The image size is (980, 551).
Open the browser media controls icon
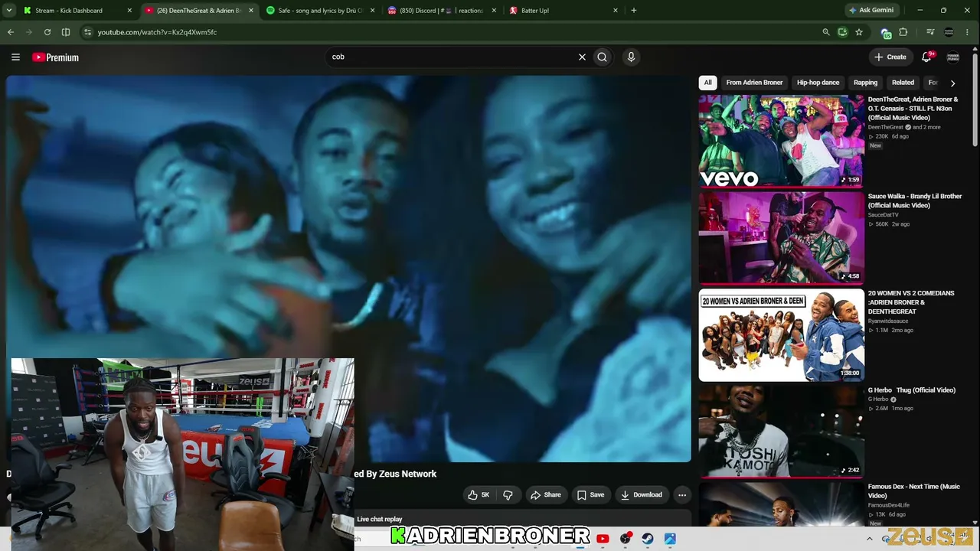click(x=930, y=32)
